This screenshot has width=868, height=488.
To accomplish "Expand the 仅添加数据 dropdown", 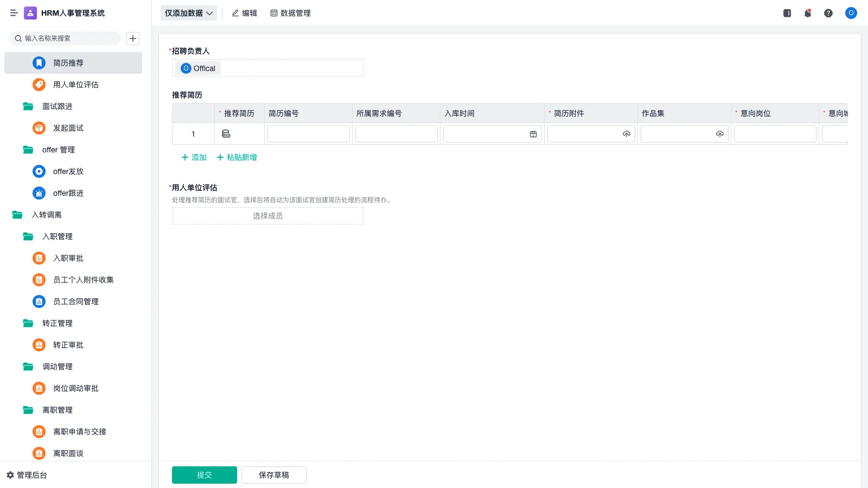I will [188, 12].
